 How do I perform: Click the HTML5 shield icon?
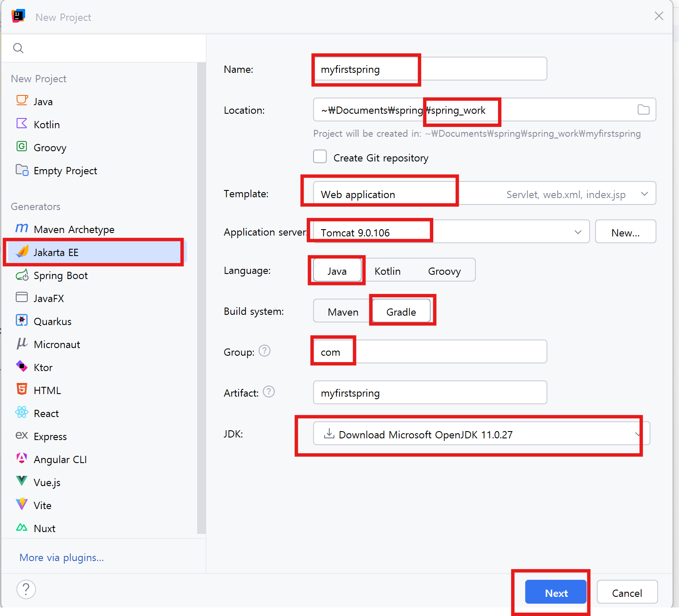pos(22,389)
